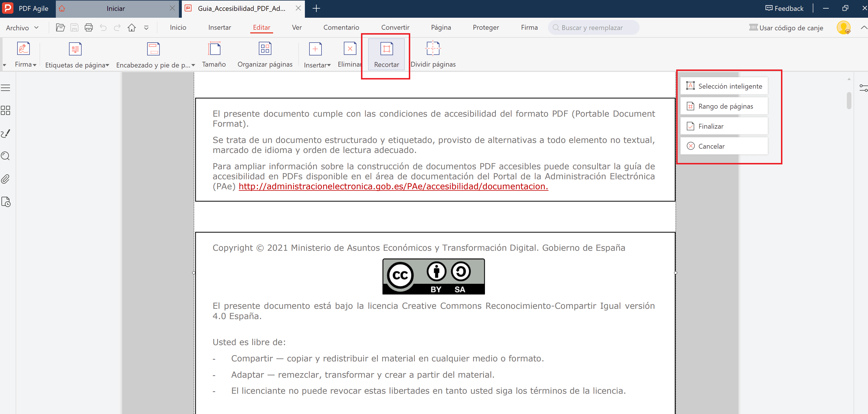Open the Comentario ribbon tab
This screenshot has width=868, height=414.
tap(341, 28)
